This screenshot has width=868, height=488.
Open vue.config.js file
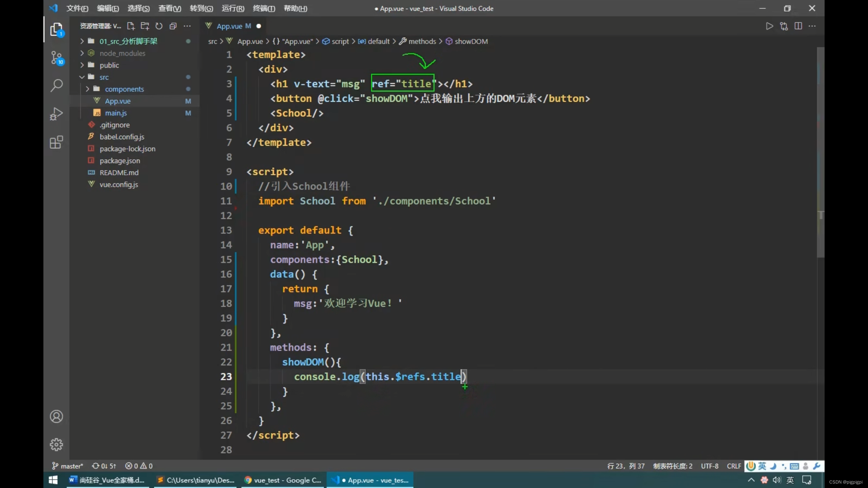(134, 184)
